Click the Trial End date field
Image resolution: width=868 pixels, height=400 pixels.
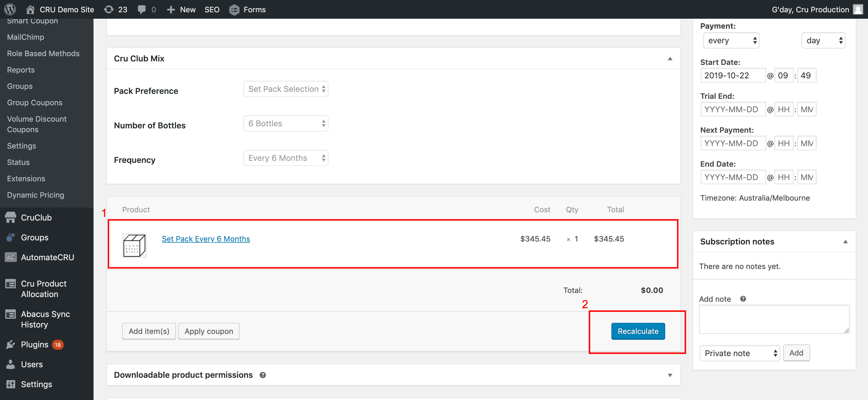coord(733,109)
